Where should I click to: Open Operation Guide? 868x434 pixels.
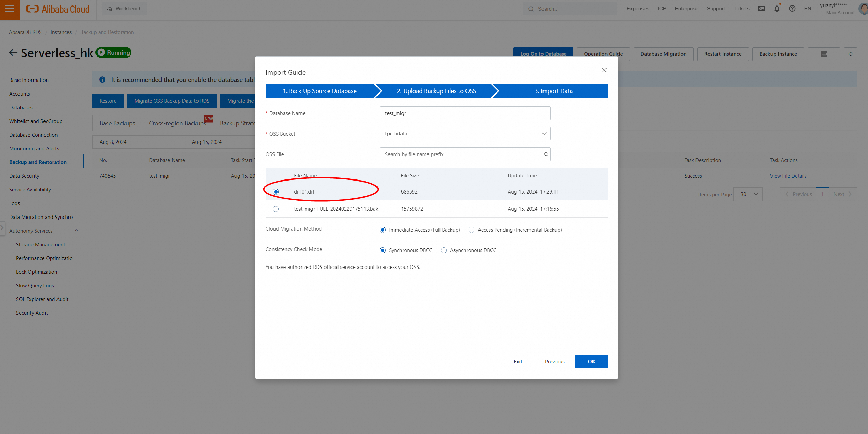coord(603,54)
